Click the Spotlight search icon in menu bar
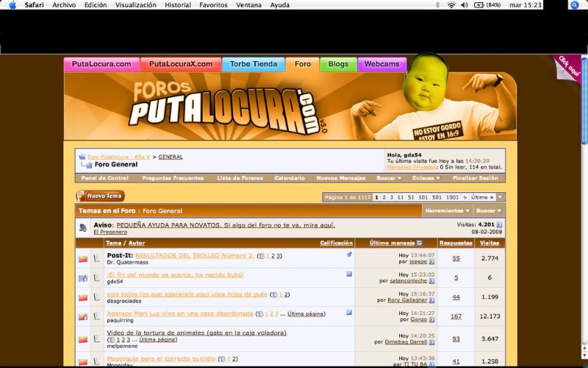The height and width of the screenshot is (368, 588). (x=574, y=5)
